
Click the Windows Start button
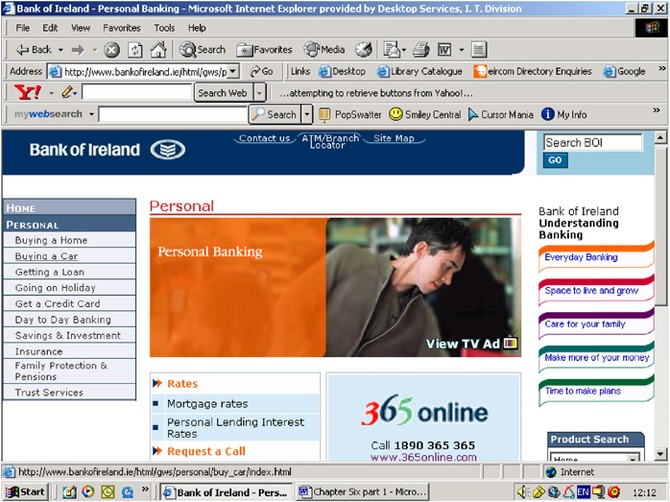tap(25, 492)
